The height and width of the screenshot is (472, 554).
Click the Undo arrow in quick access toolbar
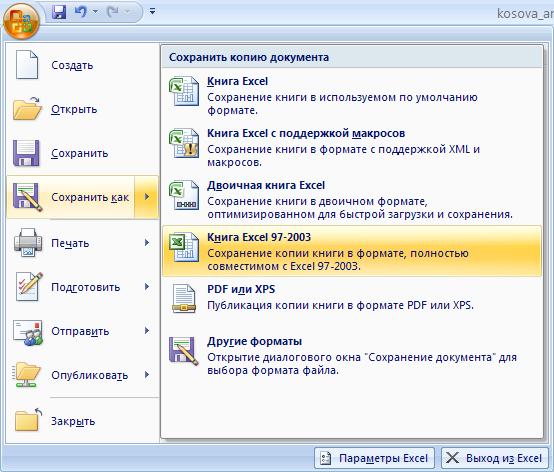click(x=81, y=12)
